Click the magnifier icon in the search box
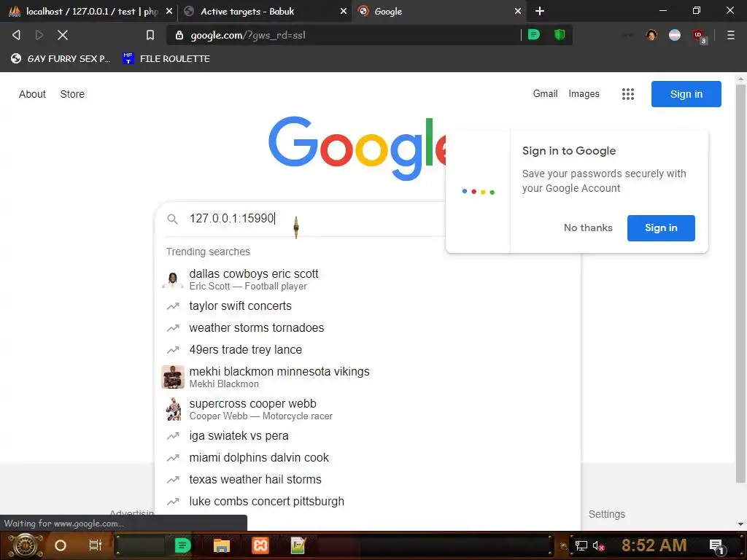747x560 pixels. point(172,219)
